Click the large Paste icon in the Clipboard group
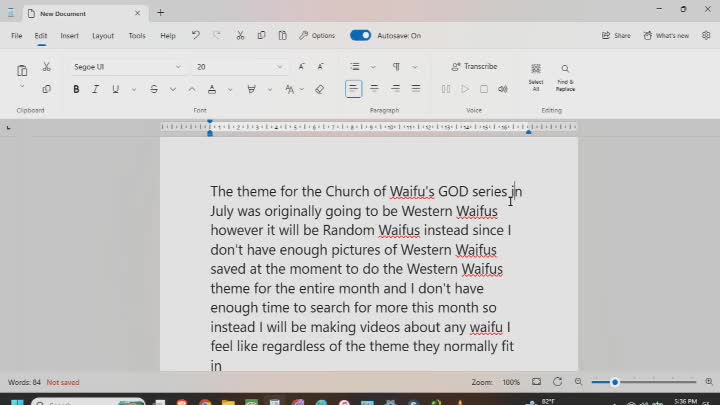This screenshot has height=405, width=720. (22, 71)
